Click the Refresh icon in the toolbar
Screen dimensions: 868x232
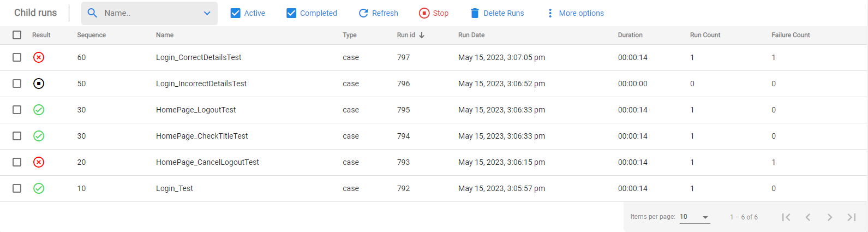point(363,13)
